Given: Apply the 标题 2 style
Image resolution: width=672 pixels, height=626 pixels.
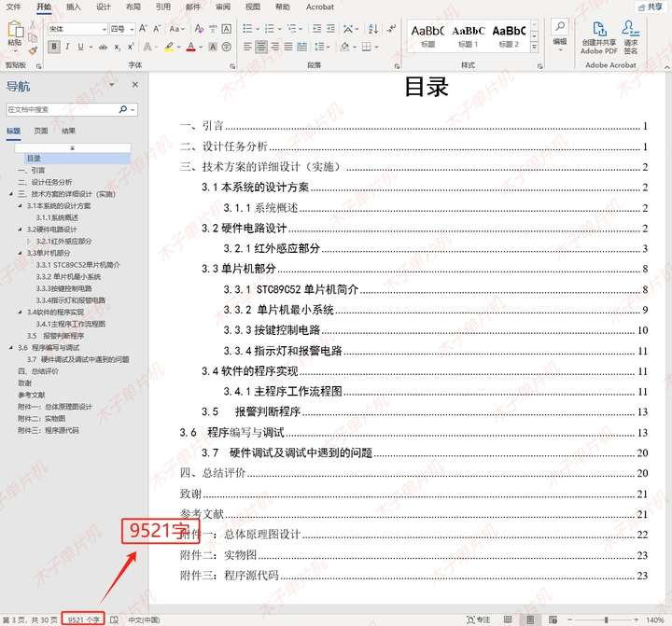Looking at the screenshot, I should 510,36.
